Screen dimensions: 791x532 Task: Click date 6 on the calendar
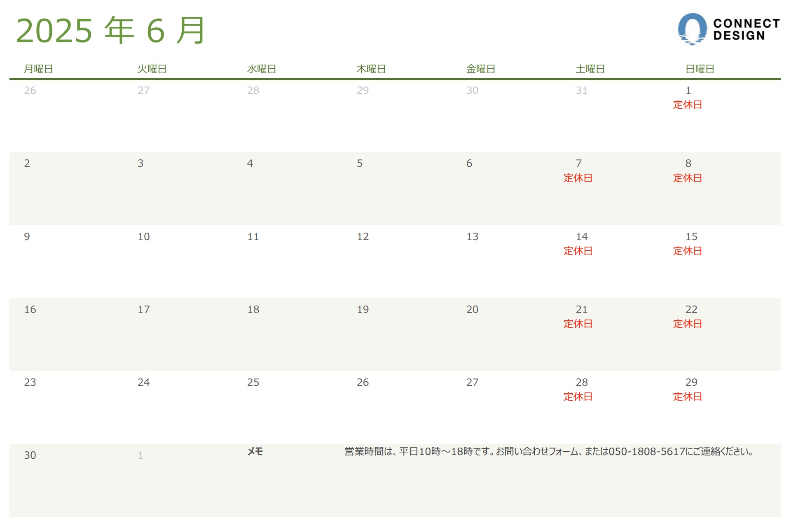(x=469, y=163)
